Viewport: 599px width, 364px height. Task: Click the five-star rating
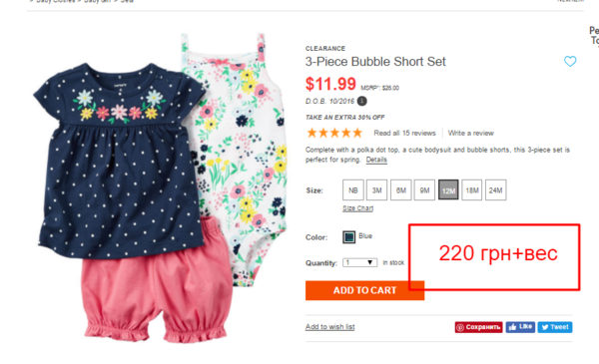334,133
